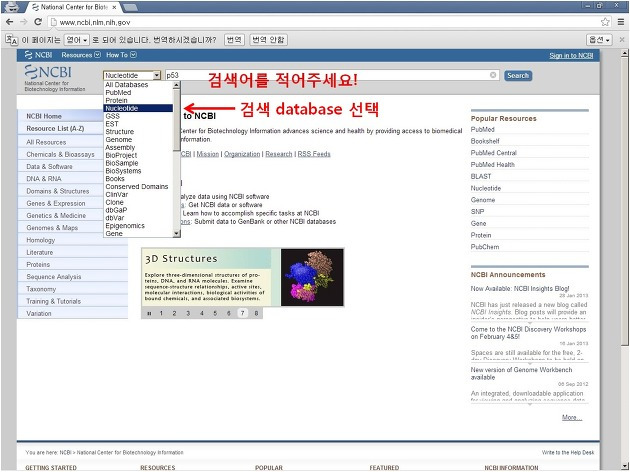The height and width of the screenshot is (472, 630).
Task: Close the National Center browser tab
Action: 115,7
